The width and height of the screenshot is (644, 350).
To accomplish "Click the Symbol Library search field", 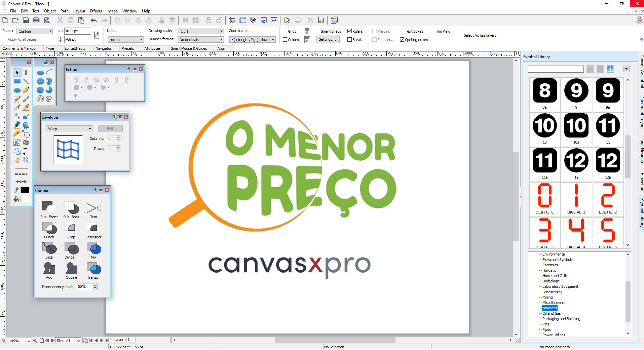I will pyautogui.click(x=556, y=69).
